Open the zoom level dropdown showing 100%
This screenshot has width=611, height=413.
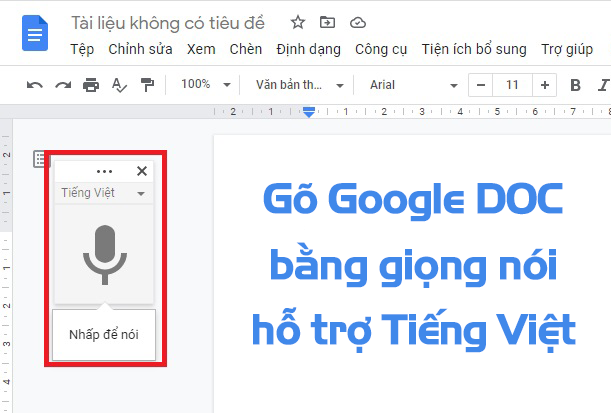click(x=206, y=85)
